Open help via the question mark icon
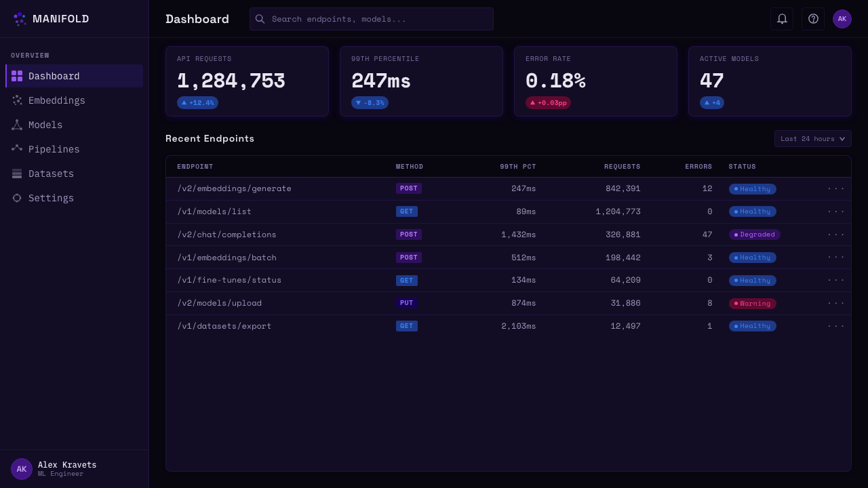868x488 pixels. [813, 19]
